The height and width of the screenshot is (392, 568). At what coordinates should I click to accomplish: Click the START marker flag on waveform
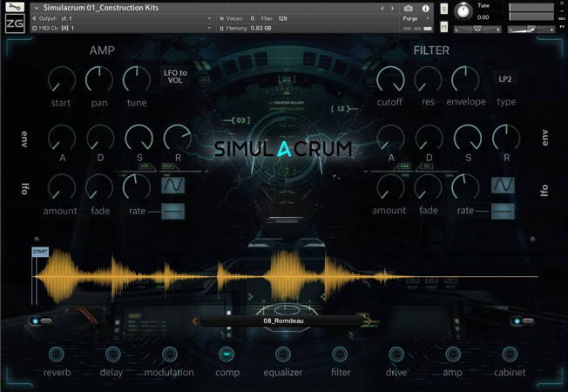point(40,252)
